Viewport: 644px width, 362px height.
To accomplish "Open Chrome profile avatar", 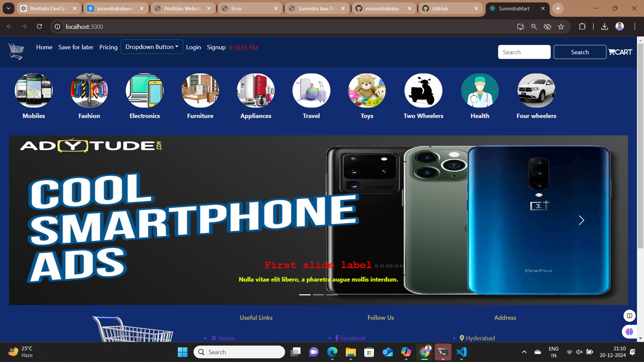I will click(x=620, y=26).
